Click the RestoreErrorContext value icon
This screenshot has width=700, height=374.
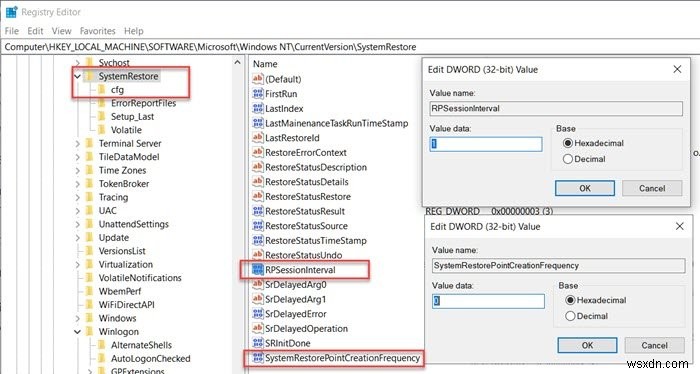(258, 153)
